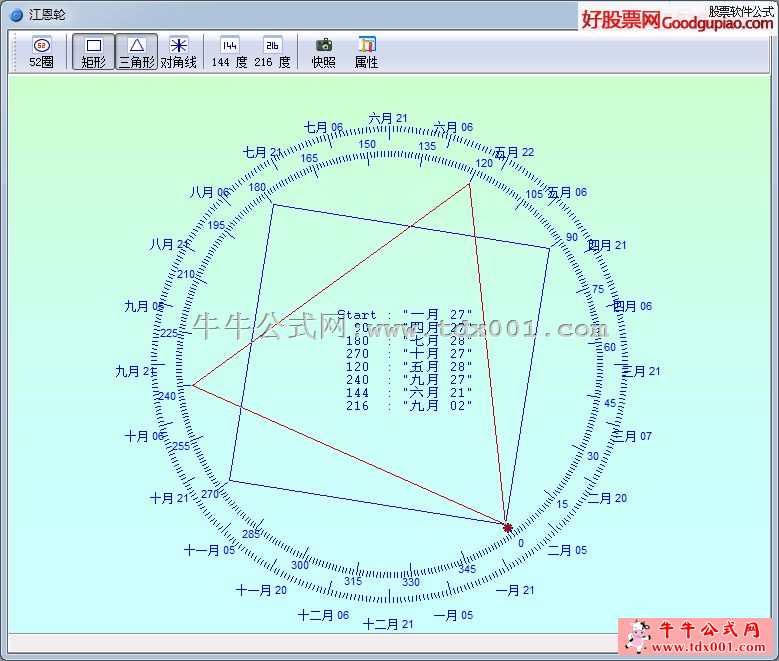
Task: Enable the 对角线 diagonal lines tool
Action: tap(178, 52)
